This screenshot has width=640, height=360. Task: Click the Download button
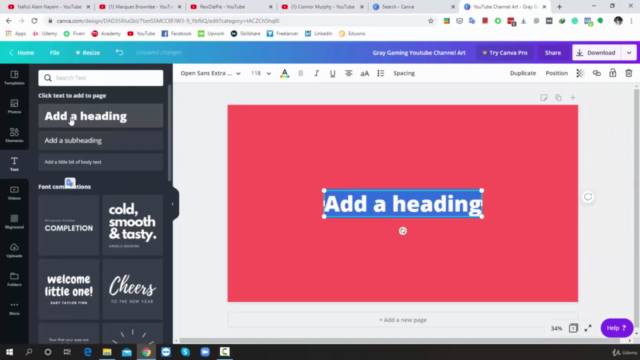point(597,53)
